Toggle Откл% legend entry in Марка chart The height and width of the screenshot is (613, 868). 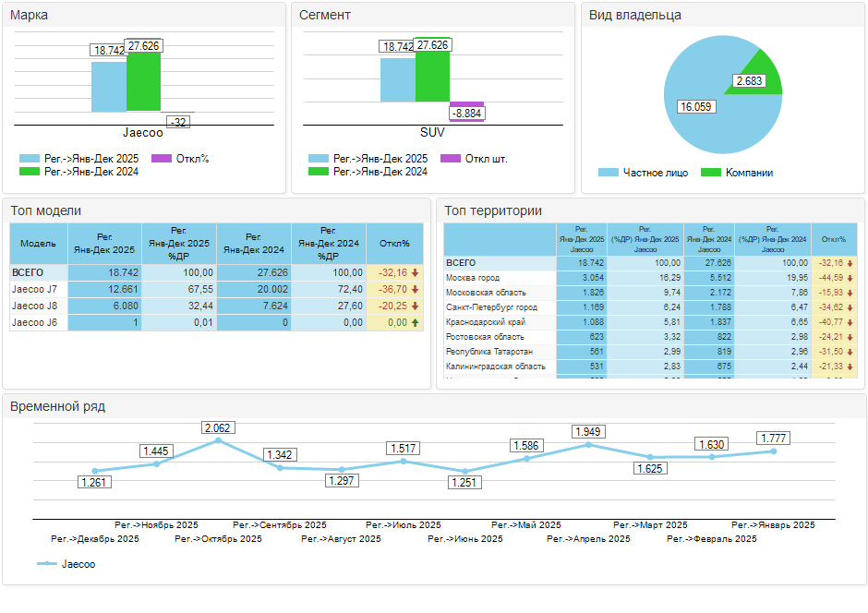(x=180, y=159)
